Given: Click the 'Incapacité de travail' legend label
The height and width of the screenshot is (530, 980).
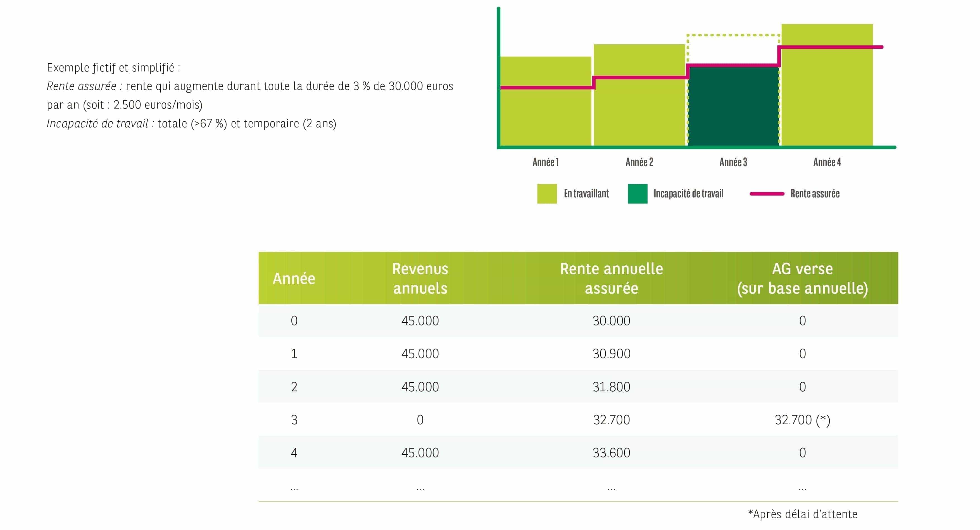Looking at the screenshot, I should (688, 193).
